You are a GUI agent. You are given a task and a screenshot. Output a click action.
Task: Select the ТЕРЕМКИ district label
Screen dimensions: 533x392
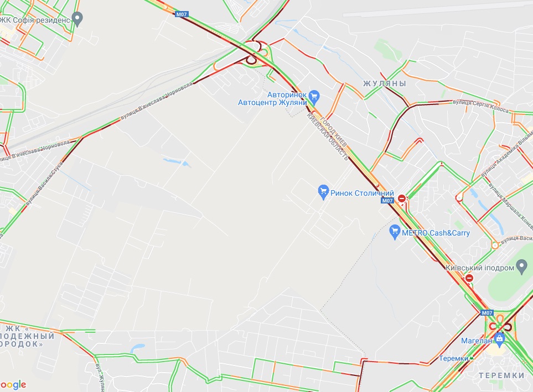[501, 375]
